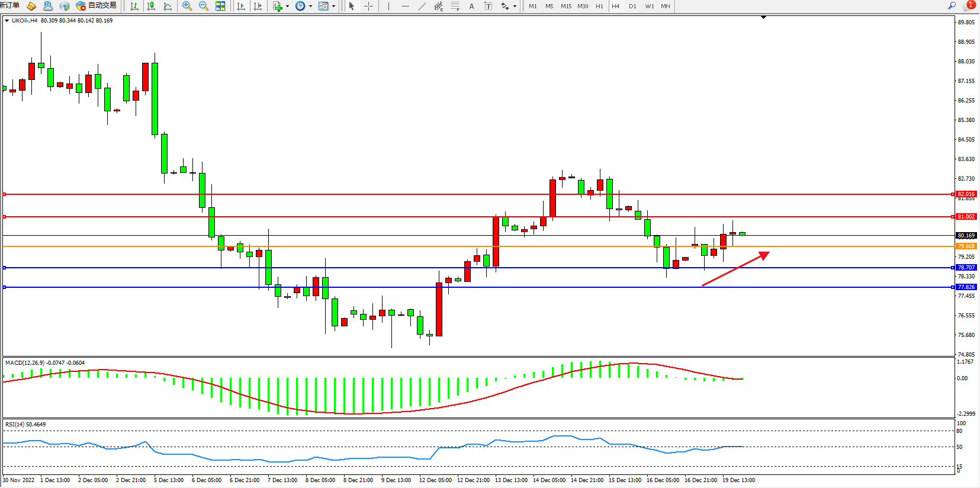Click the orange 79.668 price level label
This screenshot has height=488, width=980.
pyautogui.click(x=966, y=246)
